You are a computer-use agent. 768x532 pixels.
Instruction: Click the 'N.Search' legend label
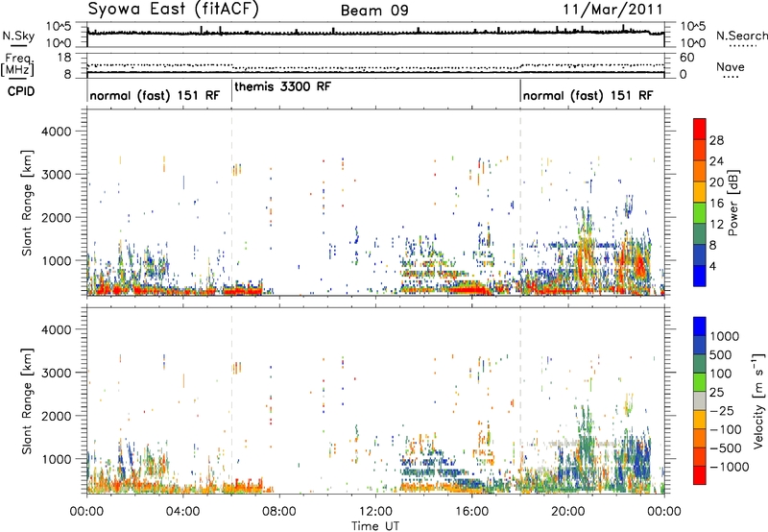pyautogui.click(x=741, y=36)
